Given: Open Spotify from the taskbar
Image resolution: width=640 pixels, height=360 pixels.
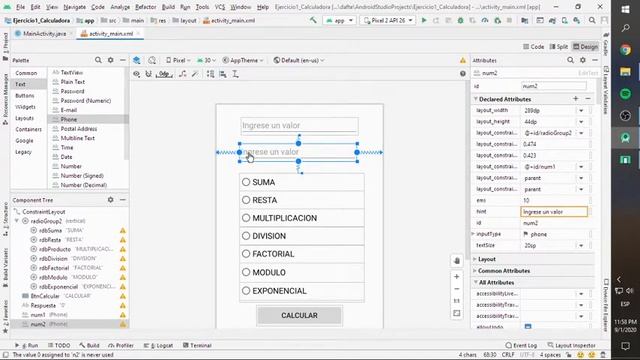Looking at the screenshot, I should 625,94.
